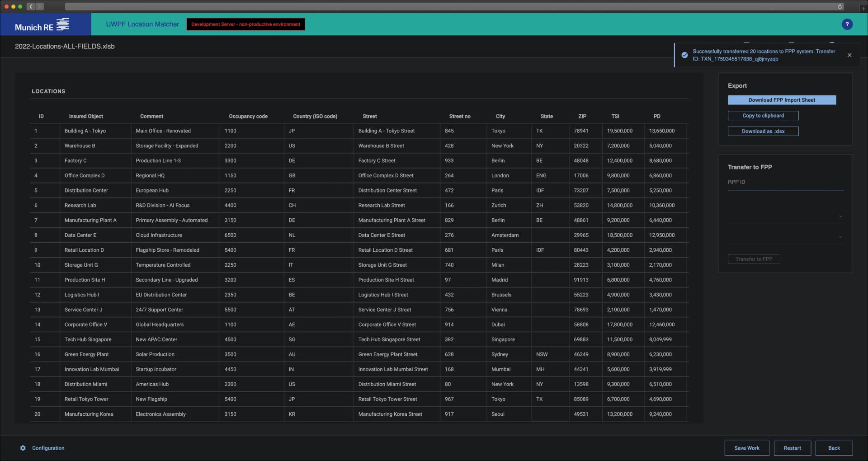Click the Configuration gear icon

(23, 448)
